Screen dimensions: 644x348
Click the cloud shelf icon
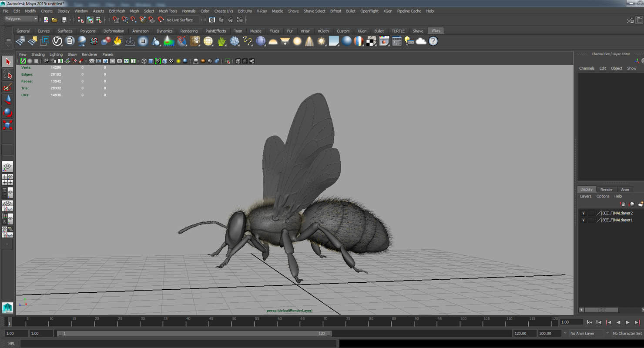pos(421,41)
